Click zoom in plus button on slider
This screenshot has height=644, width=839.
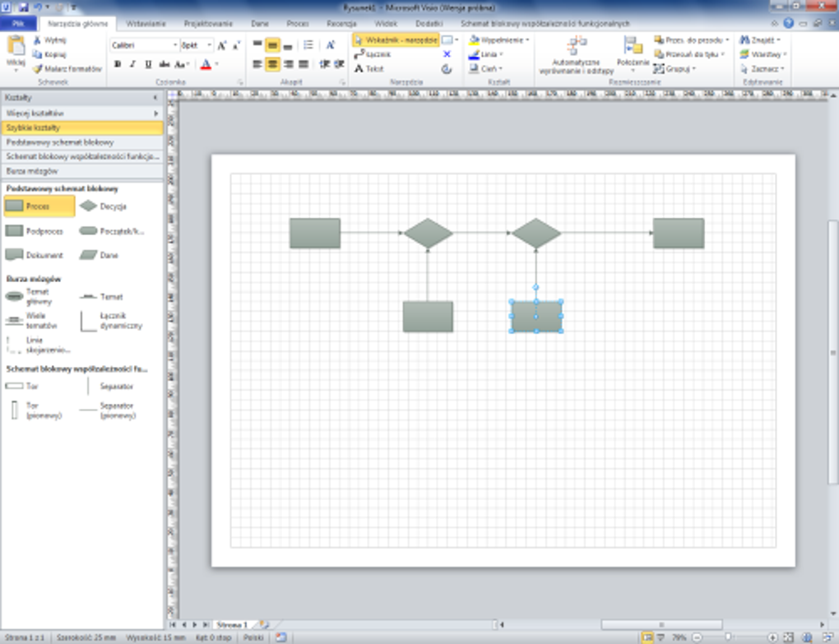[x=772, y=637]
